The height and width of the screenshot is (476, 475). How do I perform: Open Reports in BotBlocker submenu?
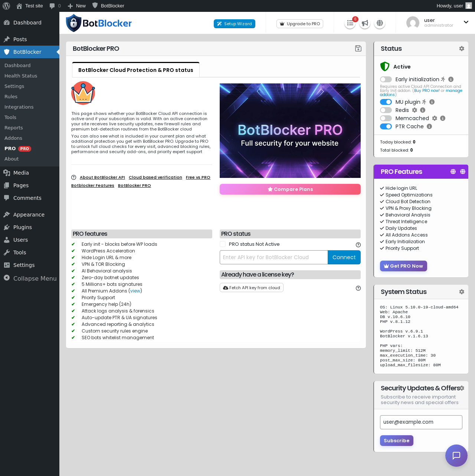click(14, 128)
